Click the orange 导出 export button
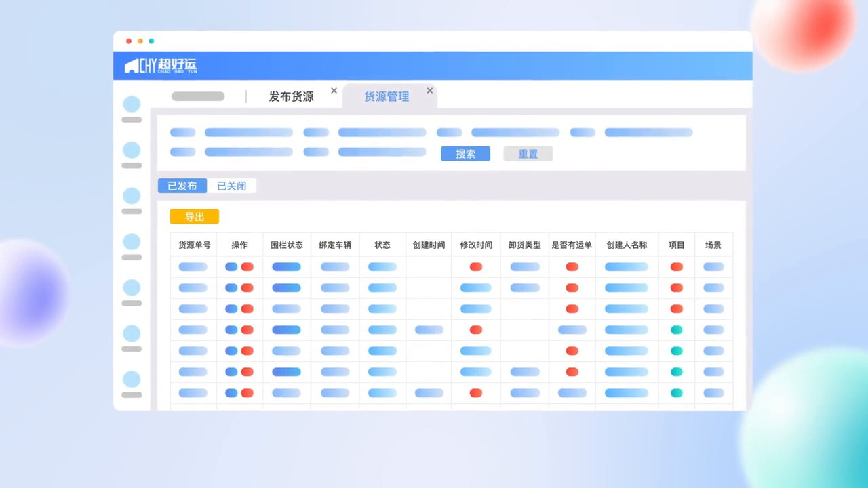Image resolution: width=868 pixels, height=488 pixels. (x=194, y=217)
